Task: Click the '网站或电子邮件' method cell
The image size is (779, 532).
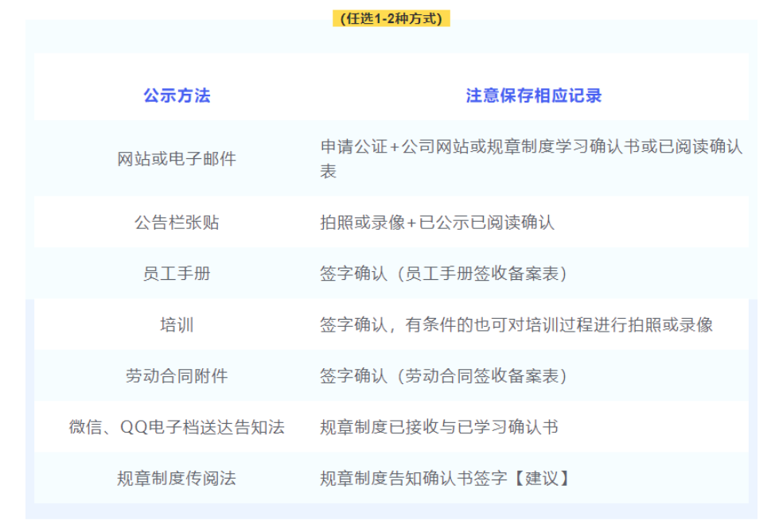Action: pyautogui.click(x=177, y=159)
